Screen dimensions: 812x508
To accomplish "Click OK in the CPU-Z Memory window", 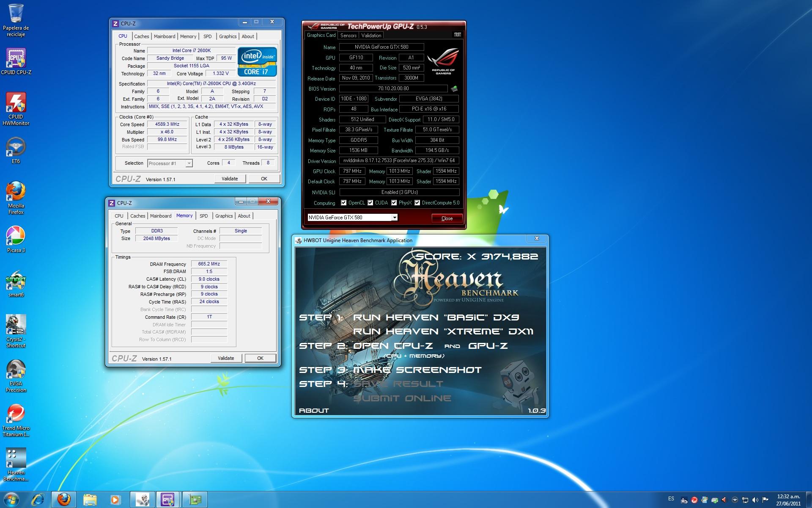I will 260,358.
